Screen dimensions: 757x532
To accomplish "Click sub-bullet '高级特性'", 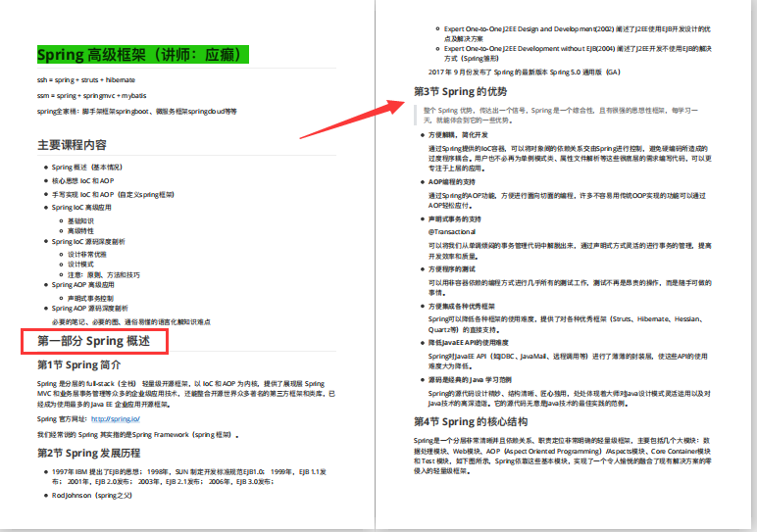I will [80, 231].
